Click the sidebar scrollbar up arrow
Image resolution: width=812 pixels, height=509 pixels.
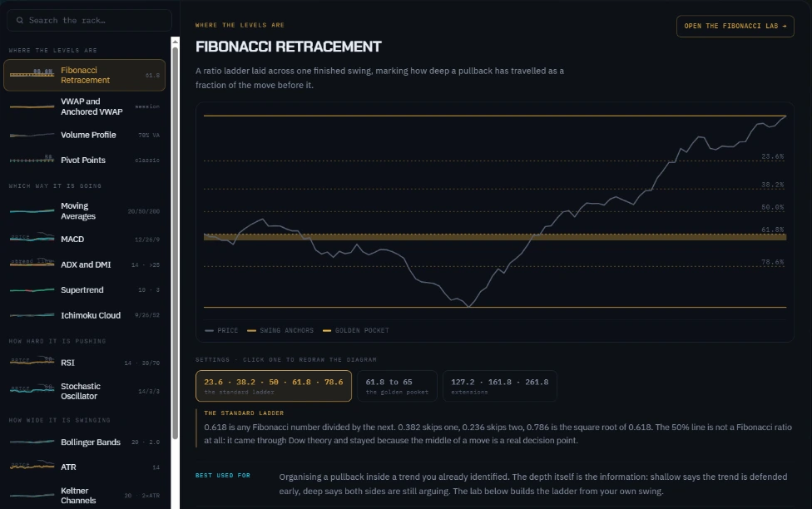175,42
